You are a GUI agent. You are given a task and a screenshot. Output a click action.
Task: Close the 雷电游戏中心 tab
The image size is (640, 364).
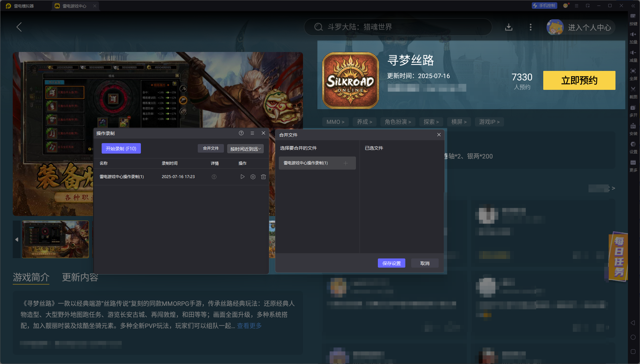coord(95,6)
